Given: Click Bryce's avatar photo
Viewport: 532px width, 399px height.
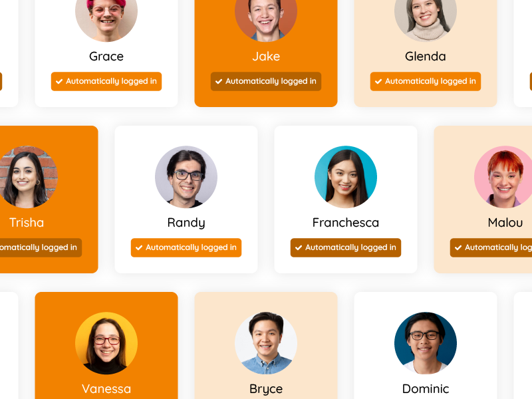Looking at the screenshot, I should click(x=265, y=343).
